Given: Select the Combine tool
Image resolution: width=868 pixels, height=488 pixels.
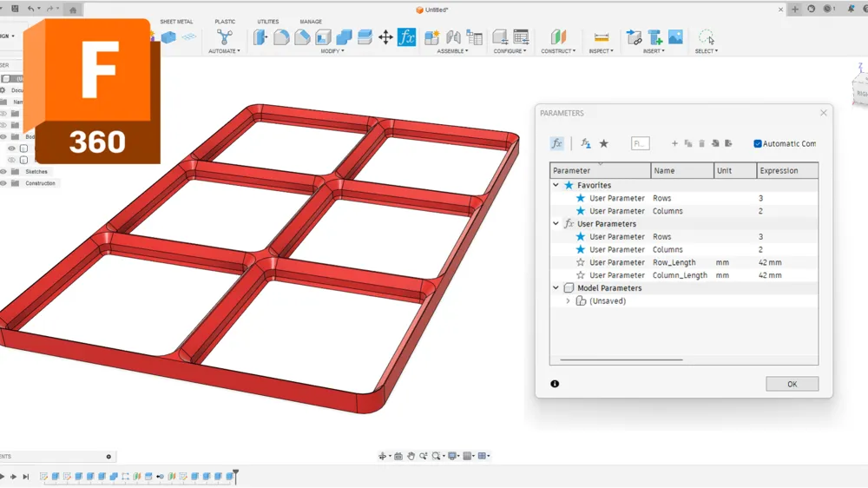Looking at the screenshot, I should [344, 37].
